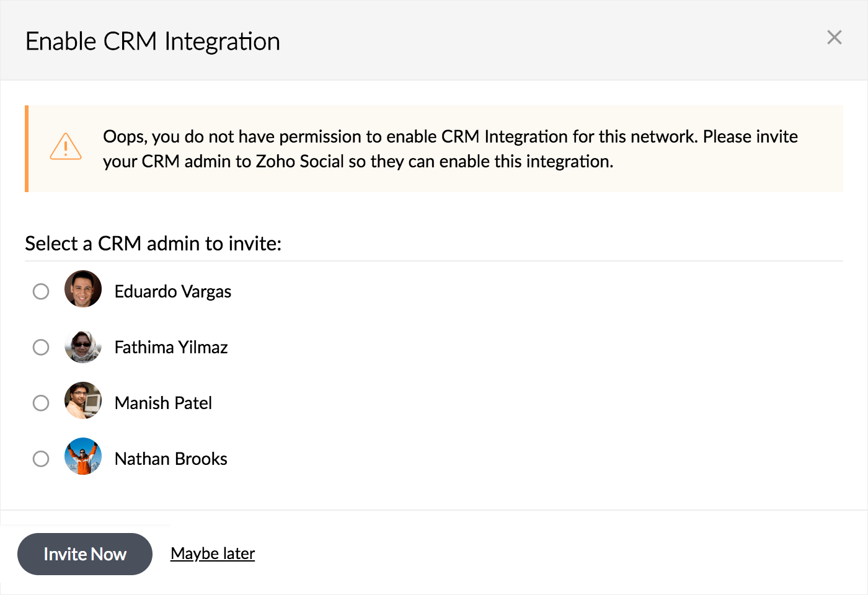Click the orange warning triangle icon
The height and width of the screenshot is (595, 868).
[x=66, y=147]
